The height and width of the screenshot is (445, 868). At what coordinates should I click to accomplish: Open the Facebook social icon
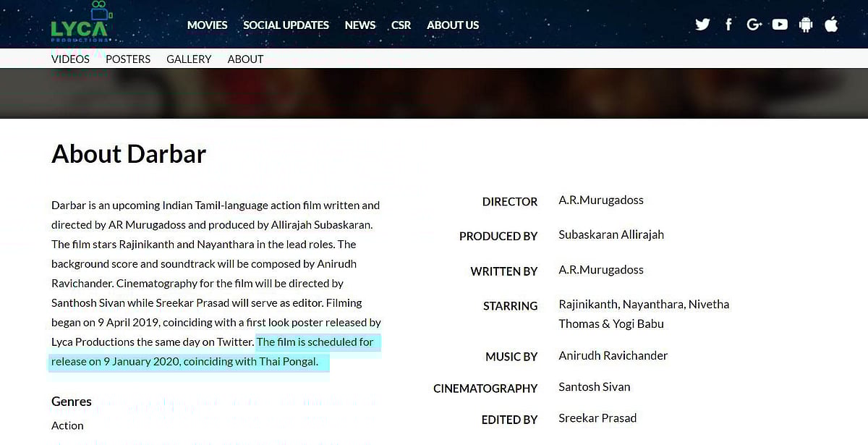click(728, 25)
